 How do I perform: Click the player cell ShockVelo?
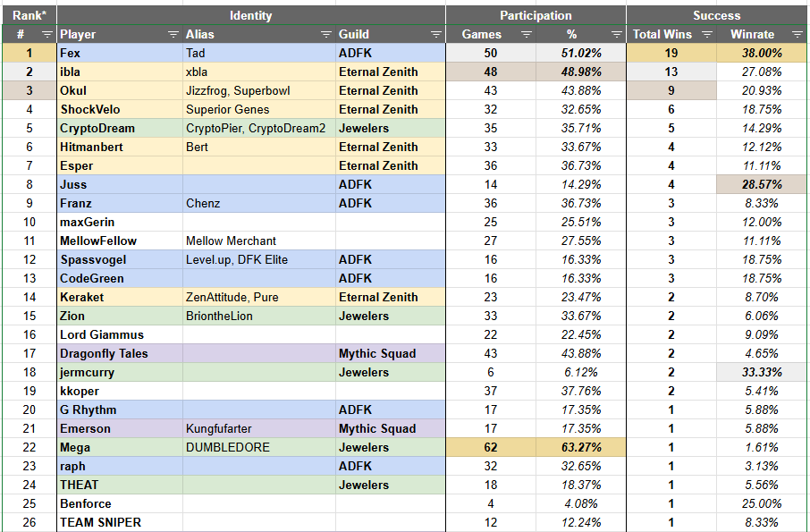[120, 109]
